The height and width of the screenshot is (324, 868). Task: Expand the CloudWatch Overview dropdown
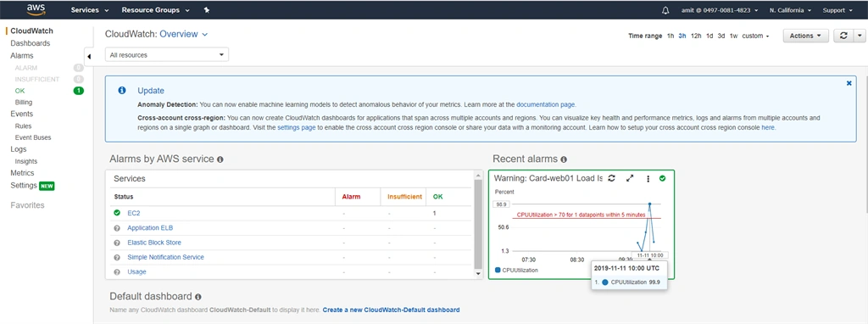184,34
